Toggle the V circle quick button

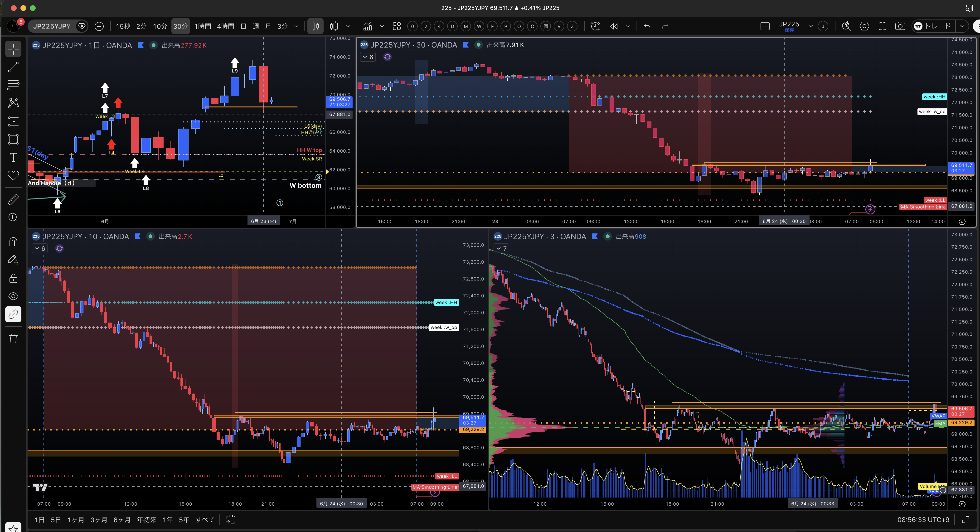[559, 26]
